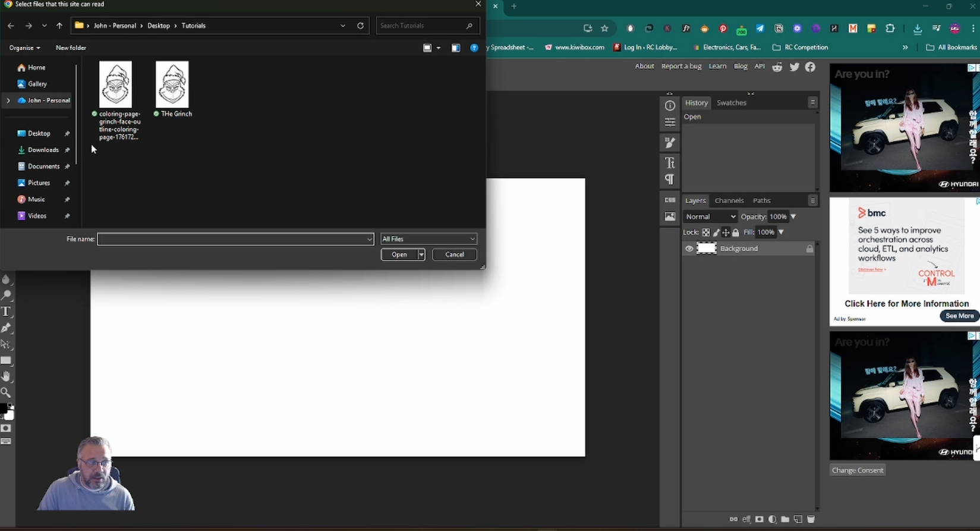Go up one folder level in file dialog
Viewport: 980px width, 531px height.
59,26
